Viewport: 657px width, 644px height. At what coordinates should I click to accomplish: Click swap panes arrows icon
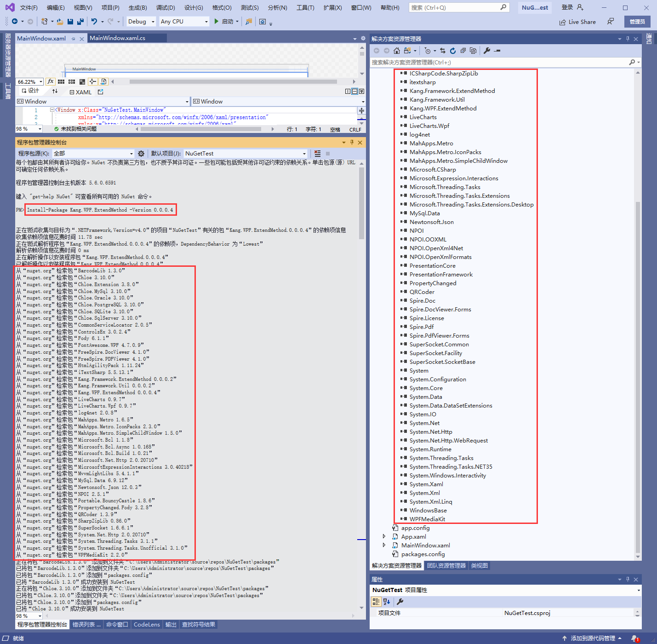(55, 92)
